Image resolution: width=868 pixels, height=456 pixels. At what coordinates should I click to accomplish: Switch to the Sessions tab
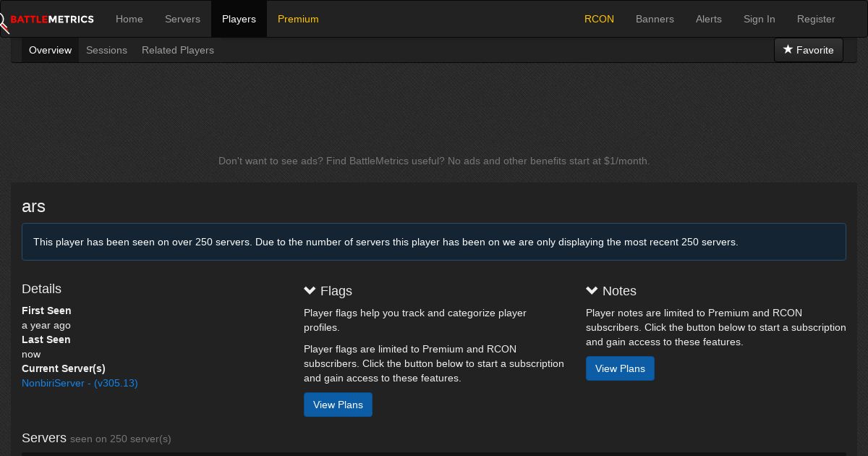(106, 50)
